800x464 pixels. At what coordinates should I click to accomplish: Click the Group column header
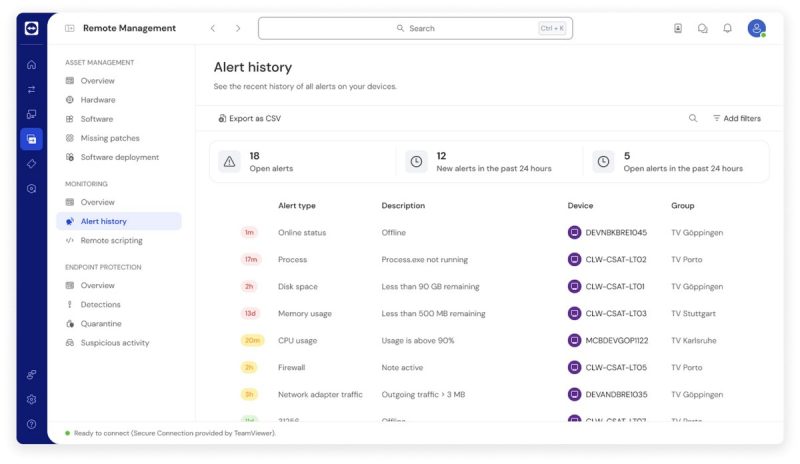coord(683,205)
